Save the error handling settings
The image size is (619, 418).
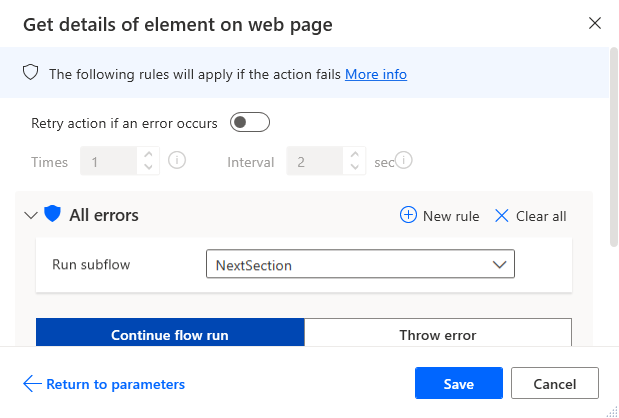tap(459, 383)
